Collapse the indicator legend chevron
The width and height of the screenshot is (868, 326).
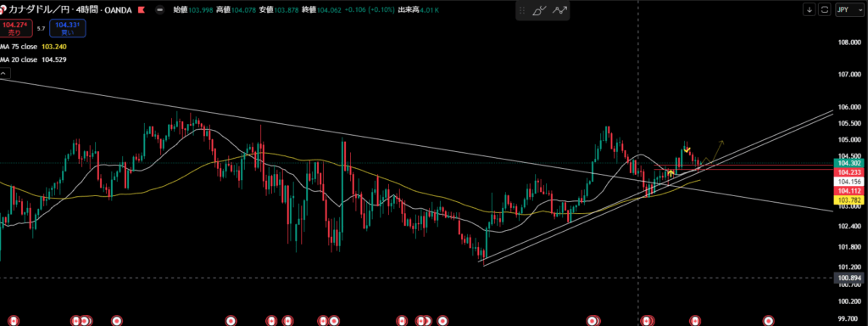pos(4,73)
